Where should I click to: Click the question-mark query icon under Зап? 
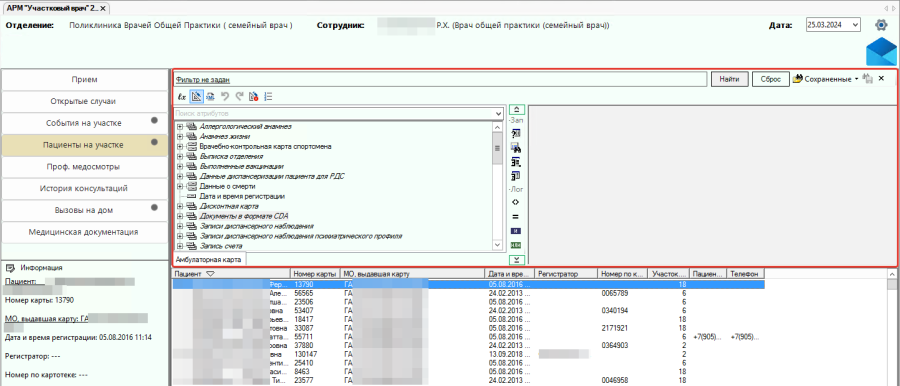(515, 133)
